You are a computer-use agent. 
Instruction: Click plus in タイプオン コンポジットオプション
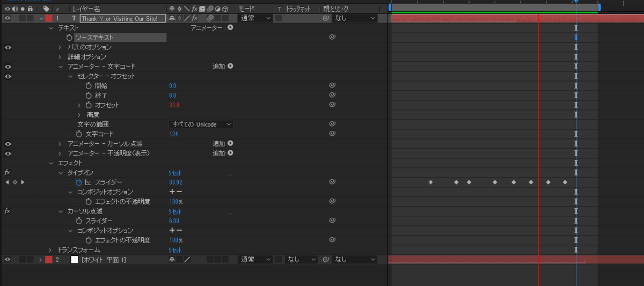click(x=172, y=192)
